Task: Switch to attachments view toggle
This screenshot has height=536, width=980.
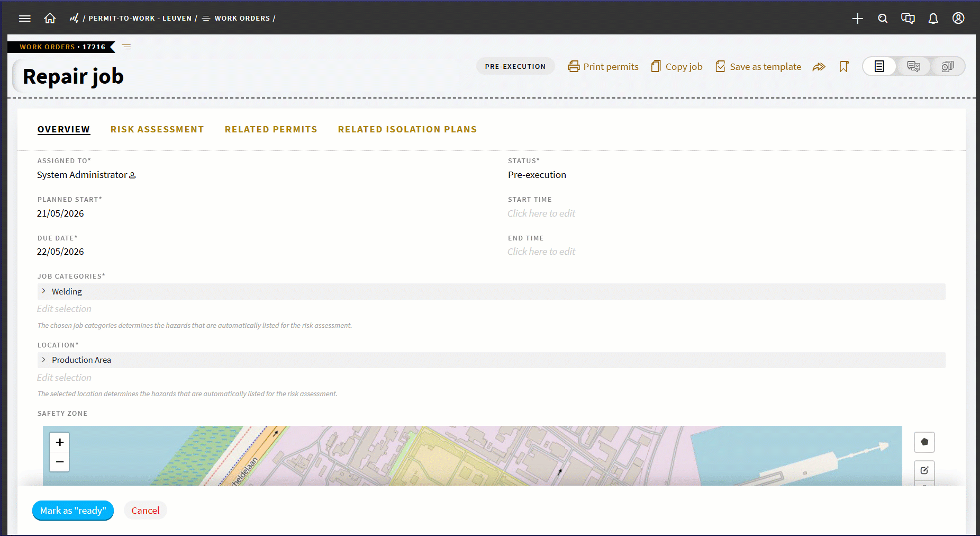Action: pyautogui.click(x=947, y=67)
